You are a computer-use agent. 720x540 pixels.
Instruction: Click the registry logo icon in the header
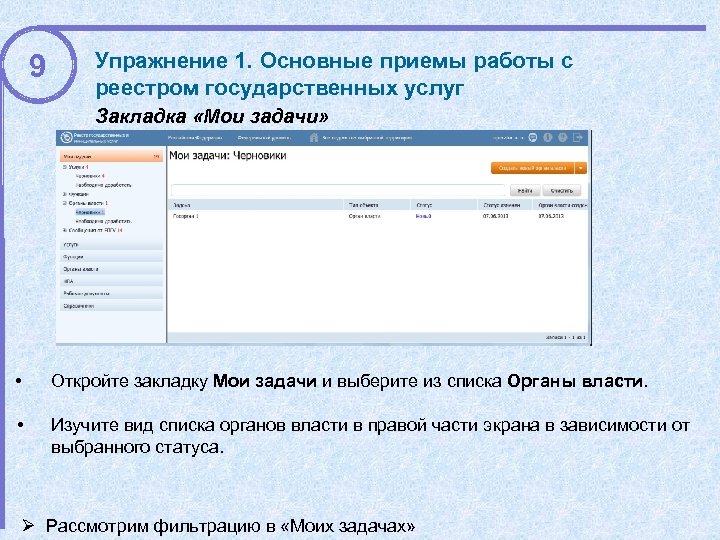click(67, 137)
